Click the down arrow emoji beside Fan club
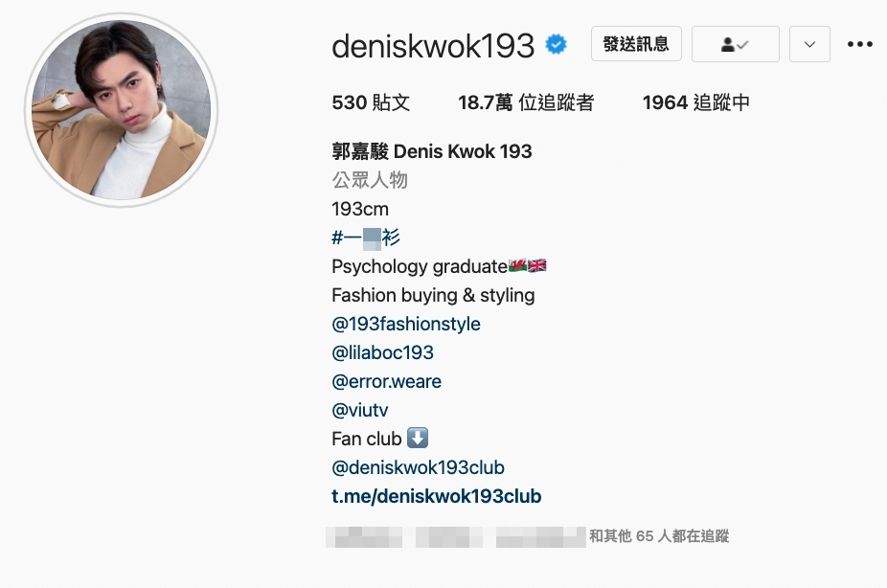 [x=418, y=439]
